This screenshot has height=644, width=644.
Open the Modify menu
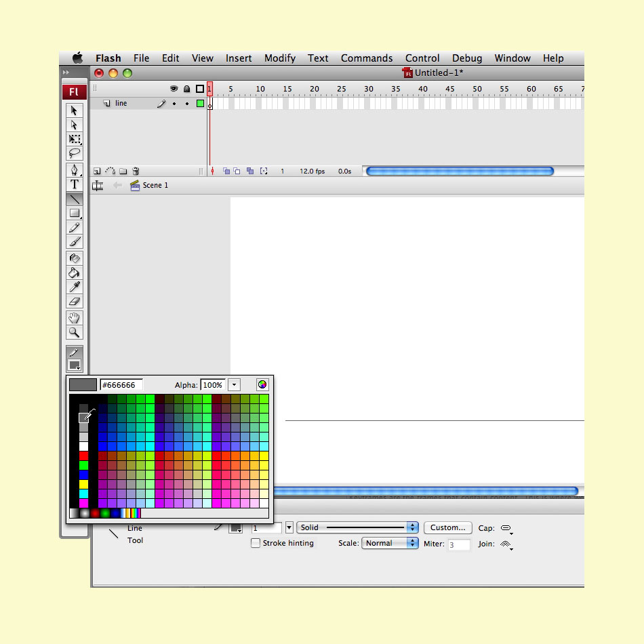(x=279, y=58)
